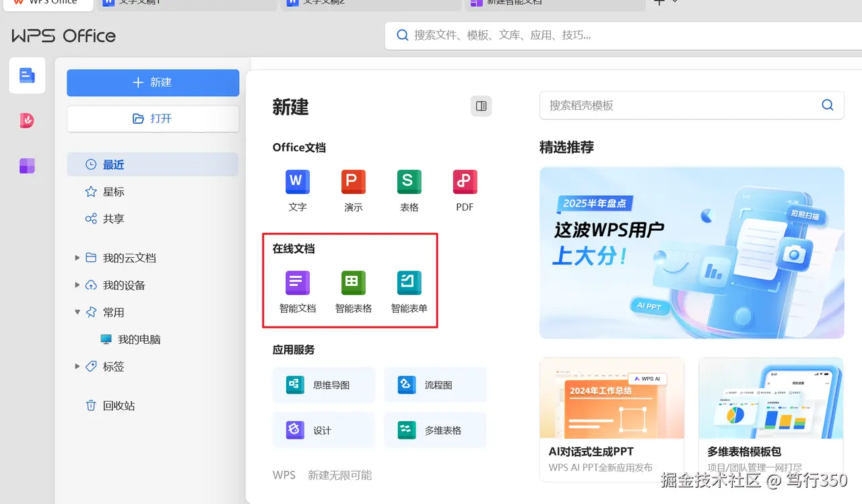
Task: Launch the 流程图 flowchart service
Action: click(435, 385)
